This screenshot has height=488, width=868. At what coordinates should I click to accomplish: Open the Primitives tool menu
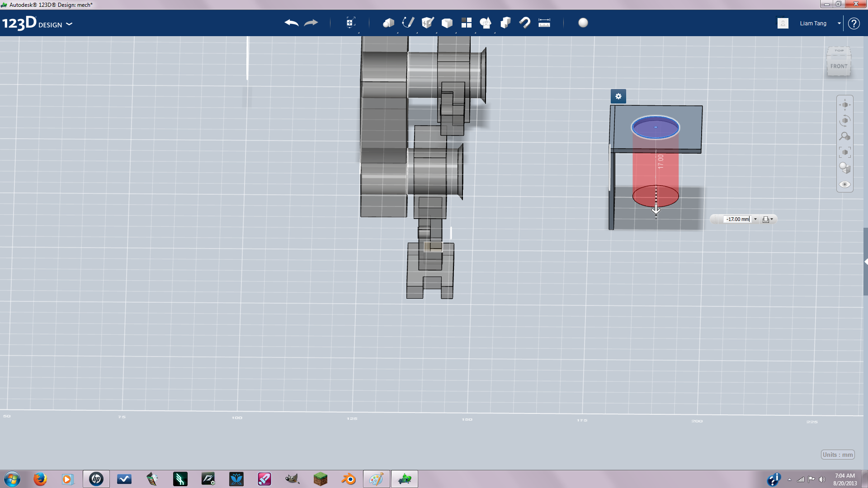(388, 23)
